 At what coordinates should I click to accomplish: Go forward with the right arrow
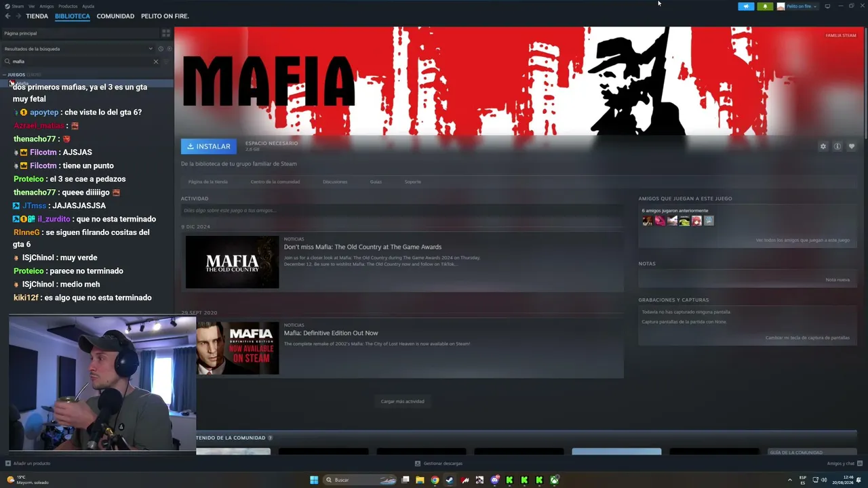18,16
